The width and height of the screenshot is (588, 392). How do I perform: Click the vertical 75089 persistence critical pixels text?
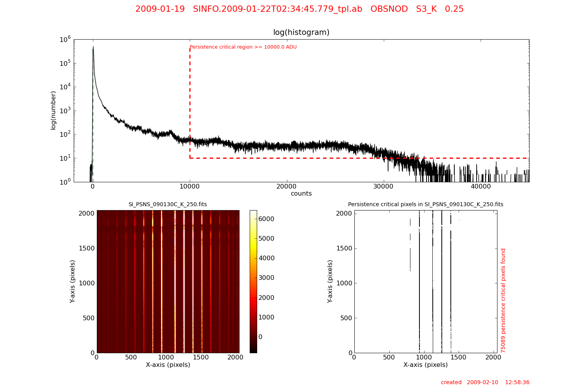pos(503,300)
